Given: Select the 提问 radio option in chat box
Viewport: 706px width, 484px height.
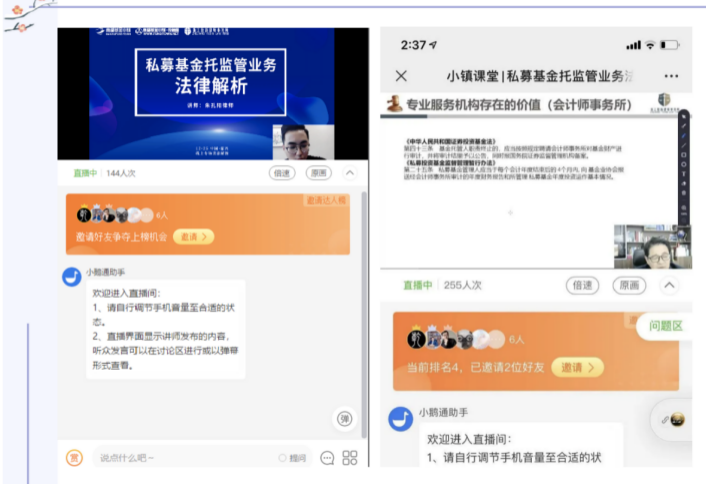Looking at the screenshot, I should click(x=292, y=458).
